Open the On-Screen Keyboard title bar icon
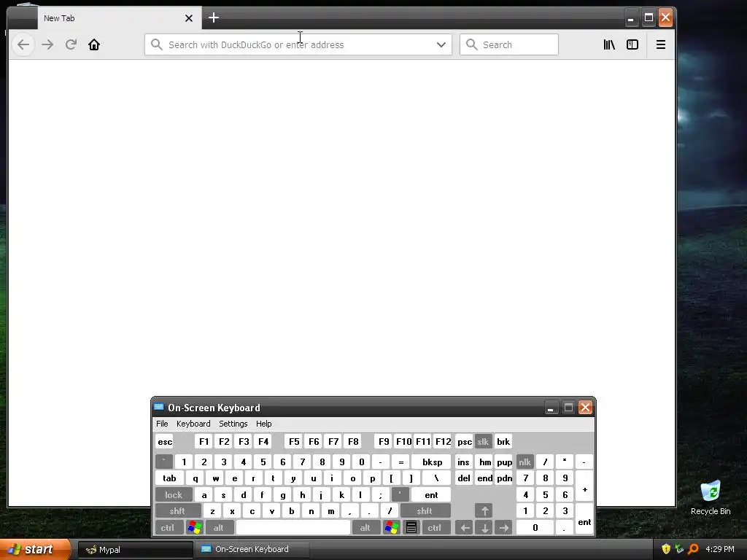This screenshot has width=747, height=560. pyautogui.click(x=159, y=408)
